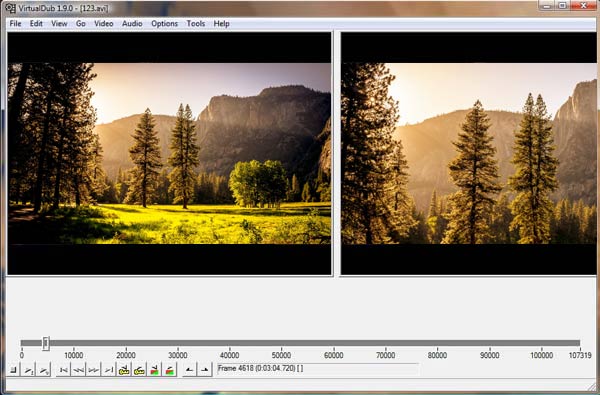Click the Stop playback button

[x=14, y=370]
